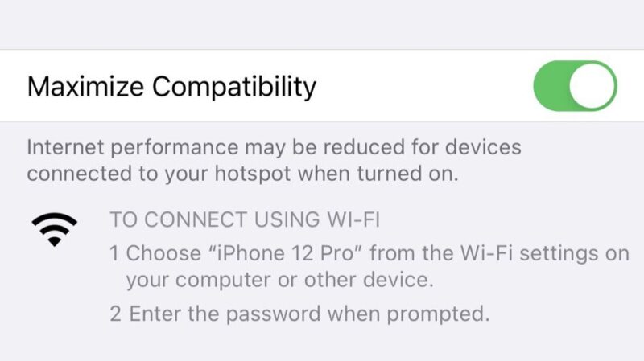The height and width of the screenshot is (361, 644).
Task: Select step 1 "Choose" instruction text
Action: pos(369,266)
